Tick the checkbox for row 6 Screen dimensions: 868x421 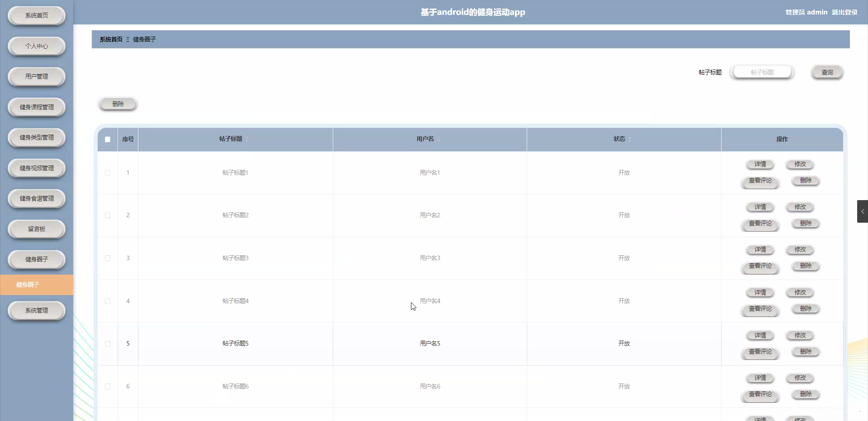(x=108, y=386)
